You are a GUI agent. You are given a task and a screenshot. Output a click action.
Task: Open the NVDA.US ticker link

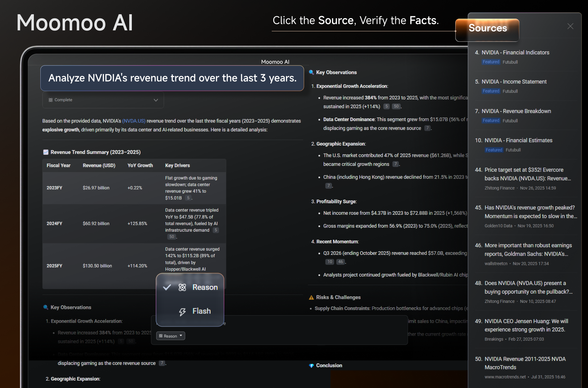pos(134,121)
